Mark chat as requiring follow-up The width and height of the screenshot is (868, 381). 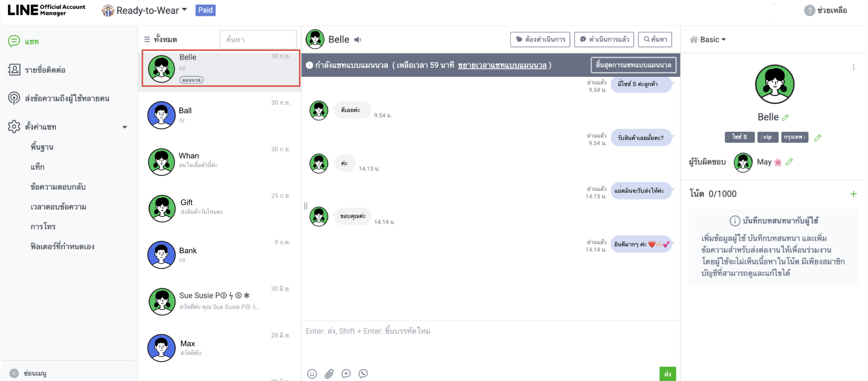[540, 39]
